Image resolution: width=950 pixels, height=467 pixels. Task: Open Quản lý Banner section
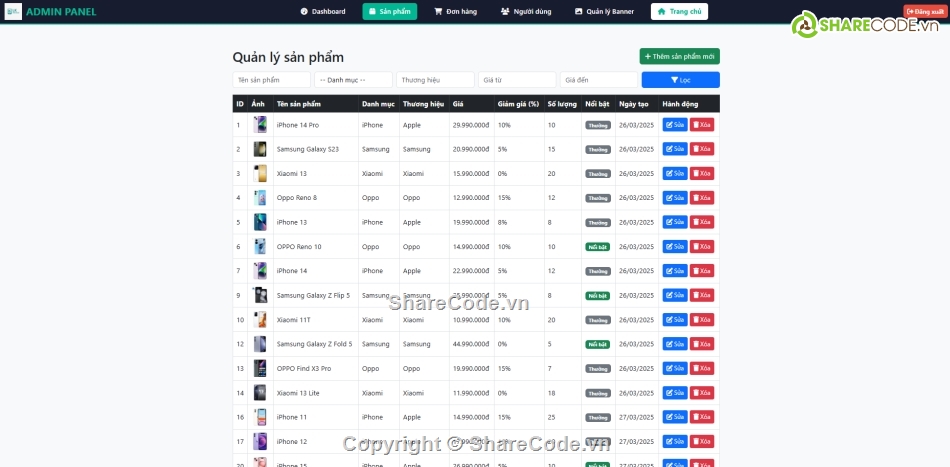coord(604,12)
